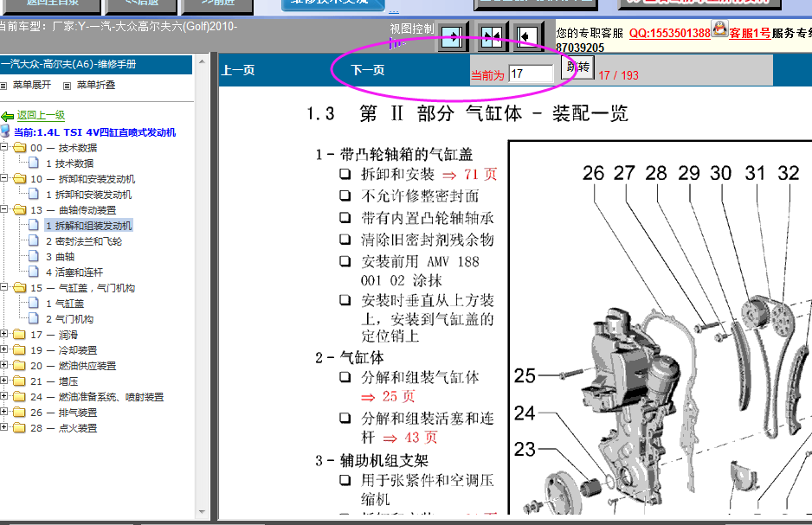Image resolution: width=812 pixels, height=525 pixels.
Task: Open tree item 1 拆卸和安装发动机
Action: click(x=88, y=195)
